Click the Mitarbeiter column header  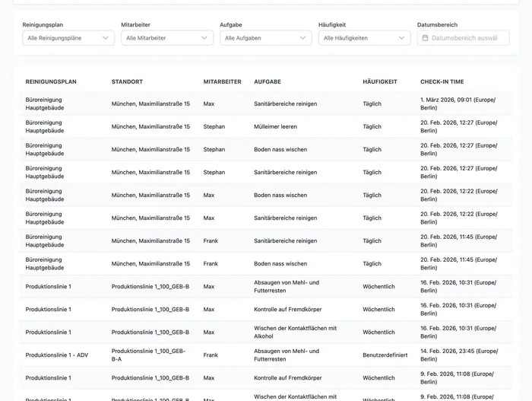[222, 81]
